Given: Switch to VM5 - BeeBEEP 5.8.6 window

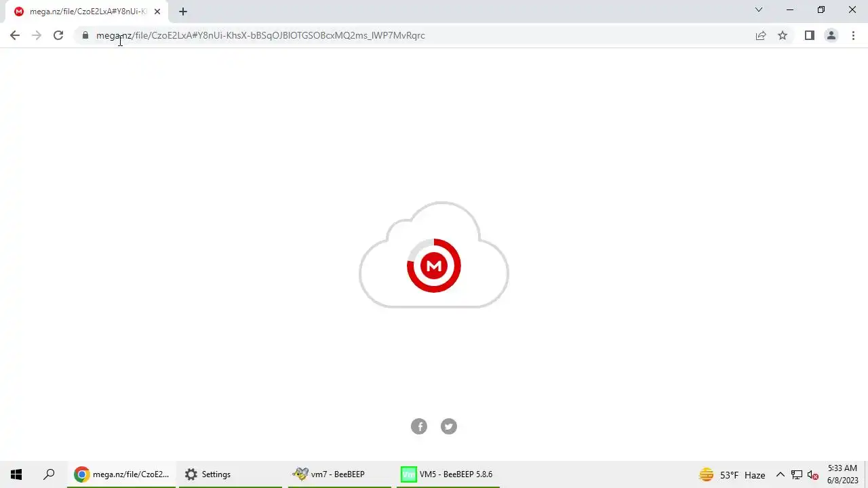Looking at the screenshot, I should [448, 474].
